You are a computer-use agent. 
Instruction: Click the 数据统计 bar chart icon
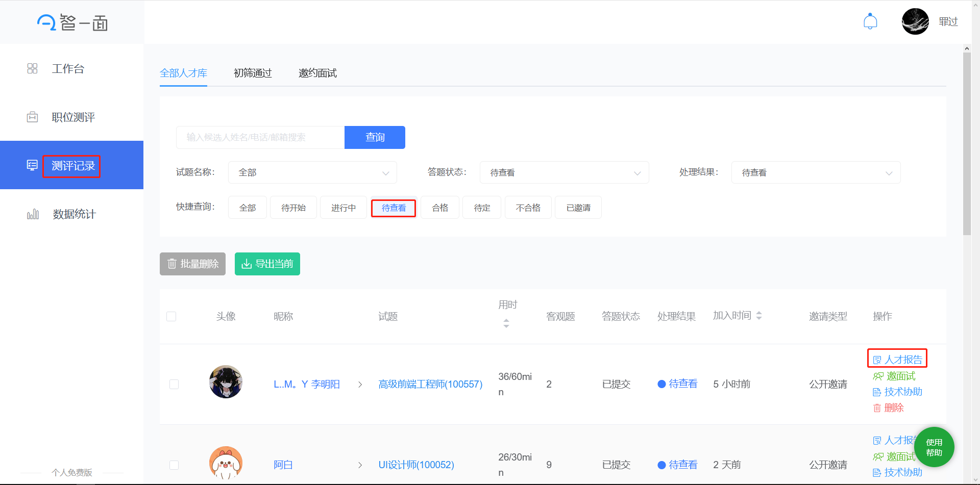pyautogui.click(x=33, y=214)
